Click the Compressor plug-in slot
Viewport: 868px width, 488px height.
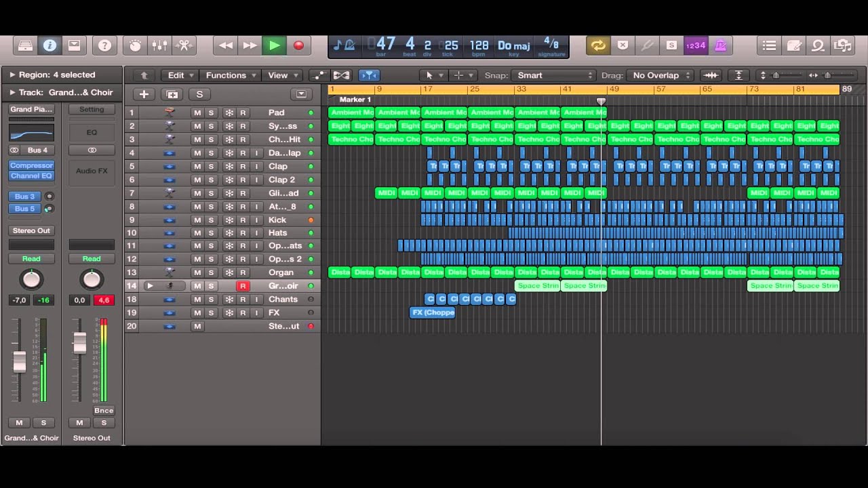point(31,165)
